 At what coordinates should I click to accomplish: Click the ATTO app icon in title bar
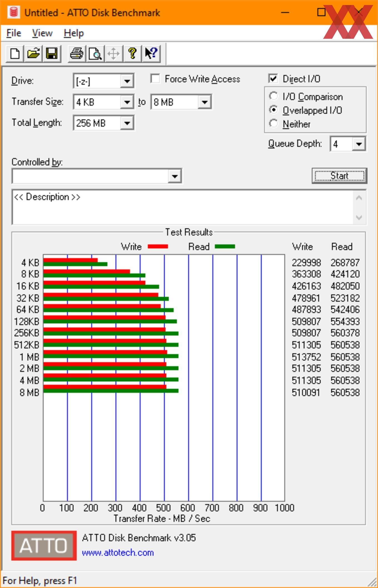coord(13,12)
